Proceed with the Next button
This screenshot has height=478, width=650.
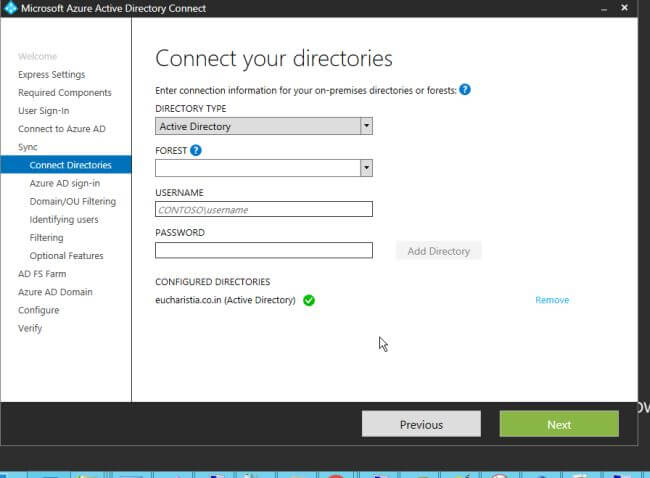pyautogui.click(x=559, y=424)
